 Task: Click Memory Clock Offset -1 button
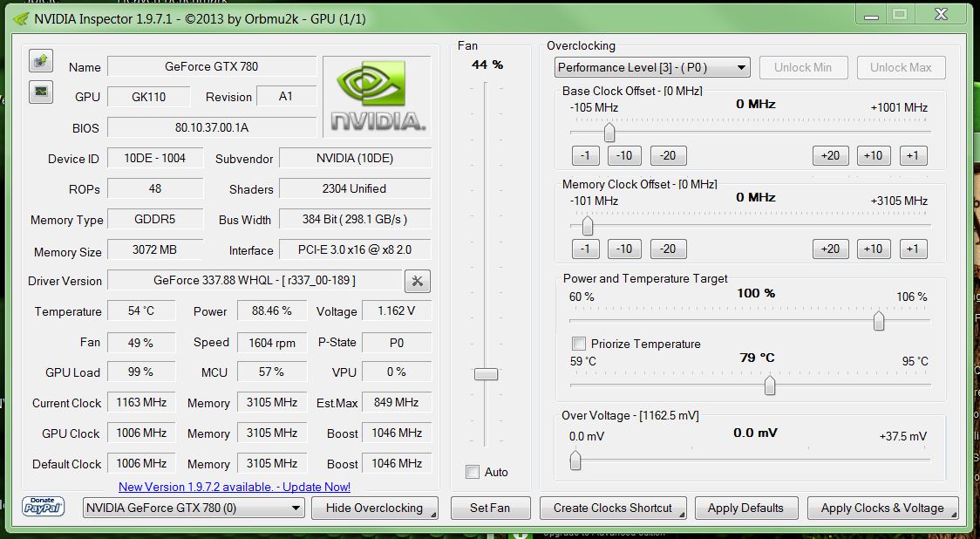(x=586, y=249)
